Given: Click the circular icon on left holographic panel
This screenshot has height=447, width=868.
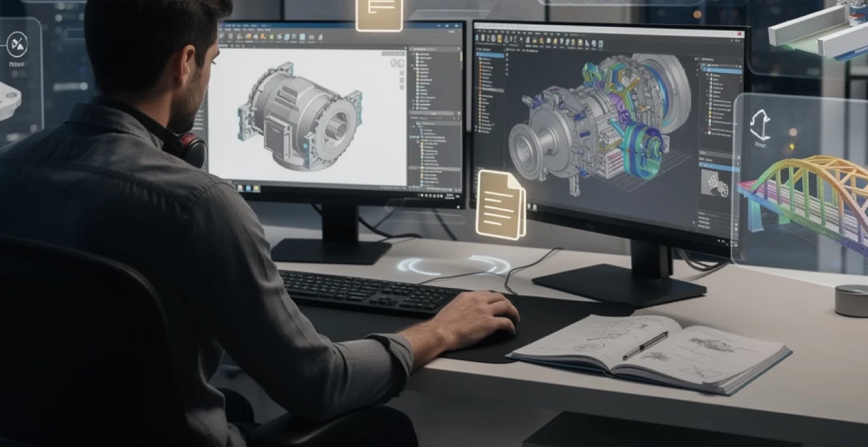Looking at the screenshot, I should point(16,45).
